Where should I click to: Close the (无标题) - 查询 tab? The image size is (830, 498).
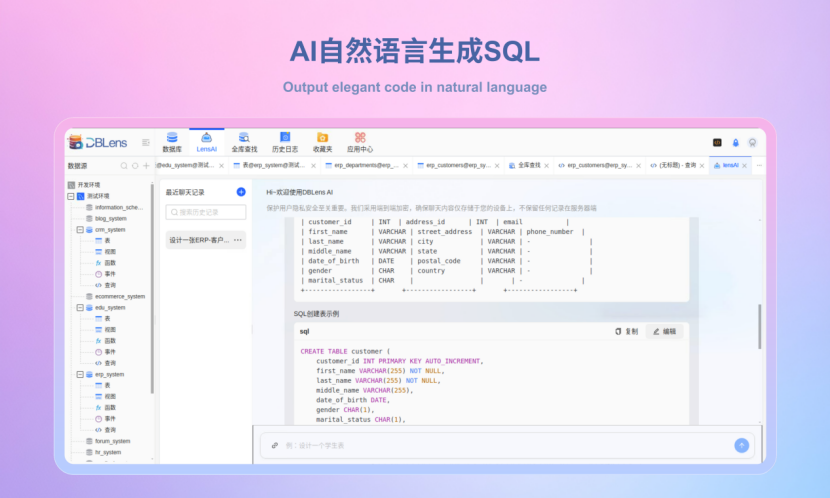[702, 166]
